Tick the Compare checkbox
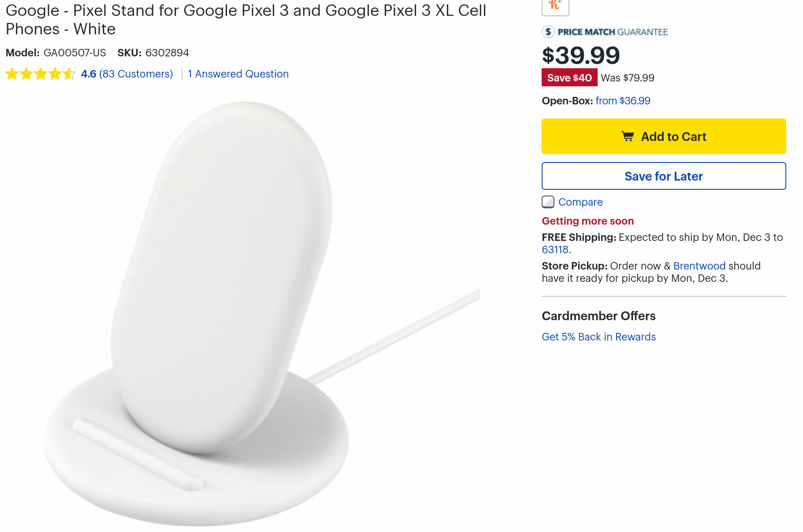803x532 pixels. 548,202
